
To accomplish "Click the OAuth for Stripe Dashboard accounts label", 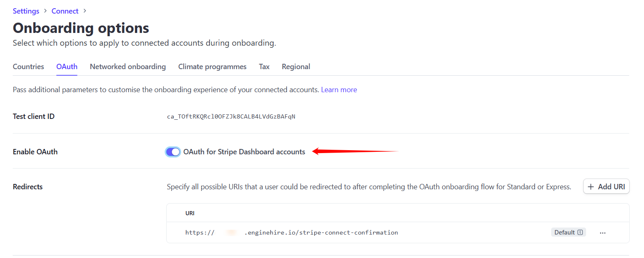I will [244, 152].
